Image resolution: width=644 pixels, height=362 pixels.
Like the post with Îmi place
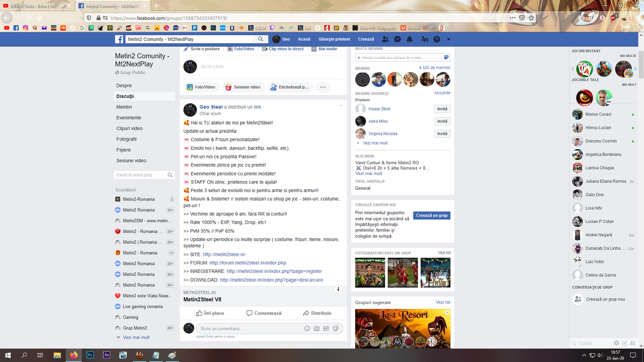(x=210, y=313)
